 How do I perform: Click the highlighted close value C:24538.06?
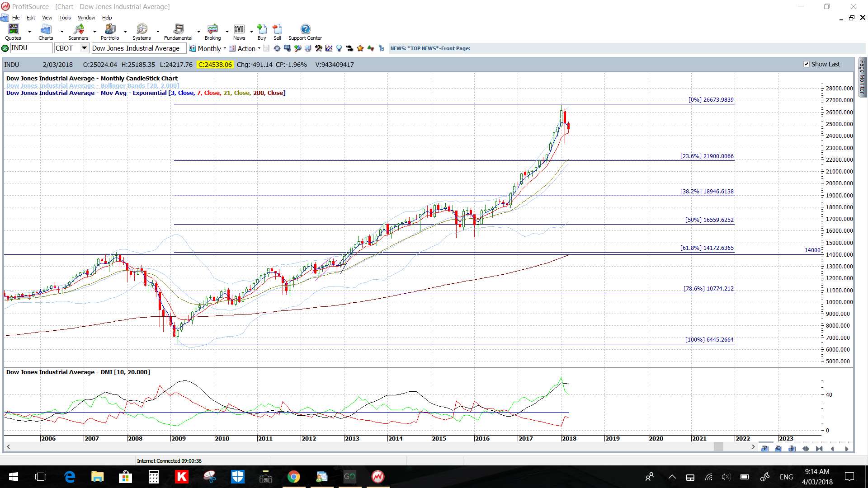point(215,65)
